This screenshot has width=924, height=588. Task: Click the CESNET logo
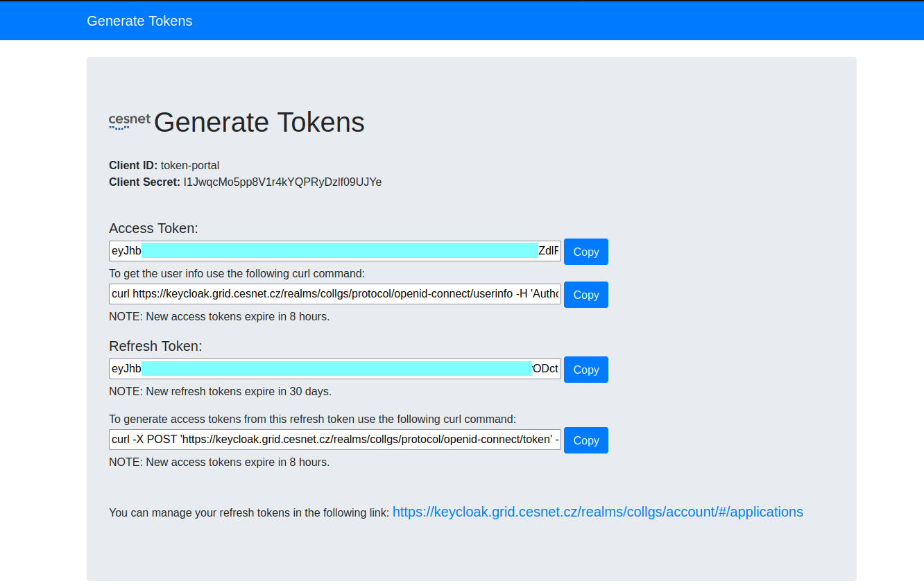[x=129, y=121]
